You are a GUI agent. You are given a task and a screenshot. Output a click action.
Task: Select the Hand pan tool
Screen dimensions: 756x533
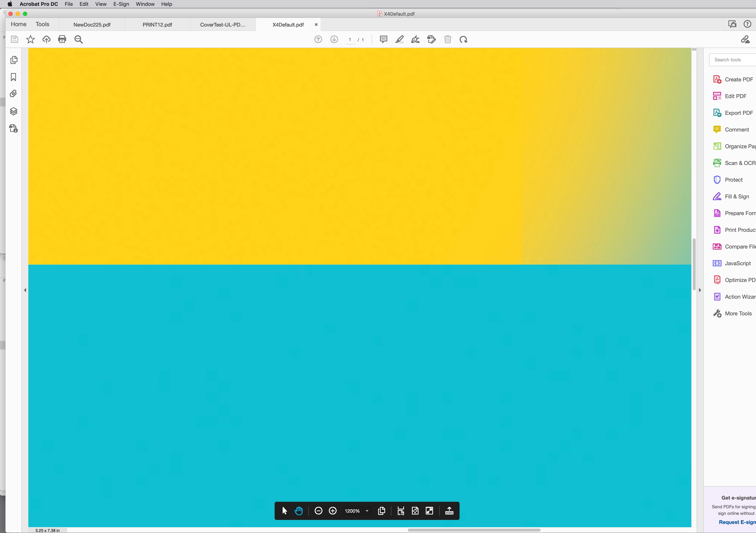point(299,511)
